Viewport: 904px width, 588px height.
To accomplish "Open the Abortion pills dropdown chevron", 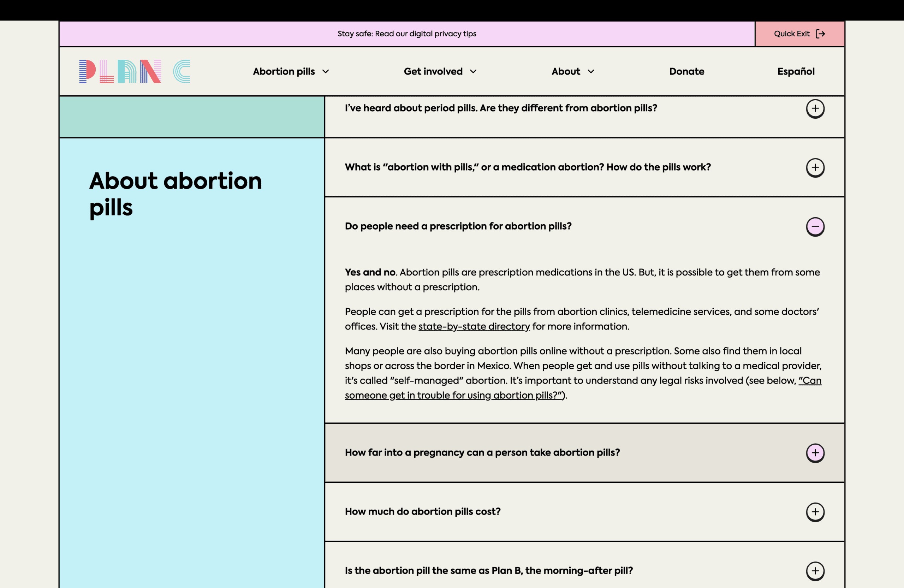I will click(326, 71).
